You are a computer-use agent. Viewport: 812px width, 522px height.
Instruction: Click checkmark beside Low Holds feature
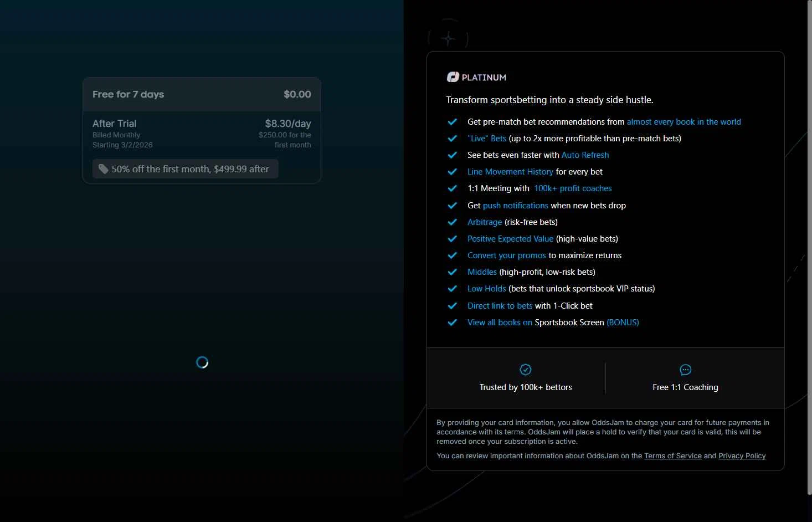click(x=453, y=289)
